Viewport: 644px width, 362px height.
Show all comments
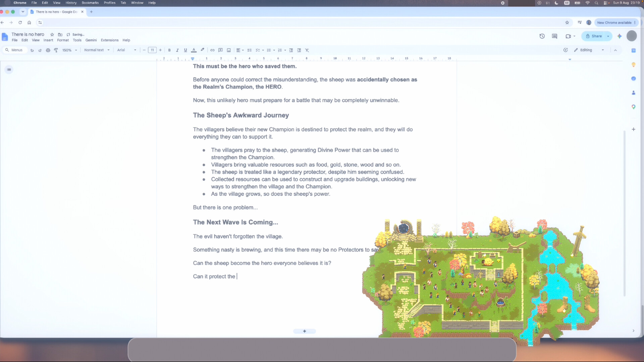(x=554, y=36)
